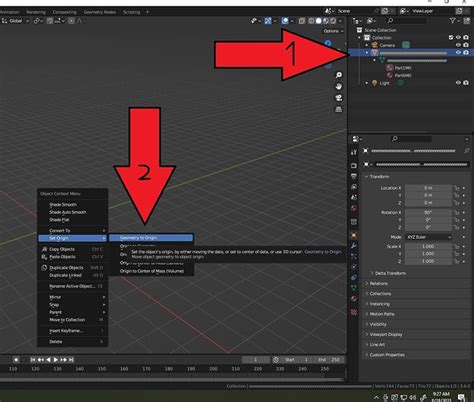Open the Object Constraints tab icon

pos(354,277)
